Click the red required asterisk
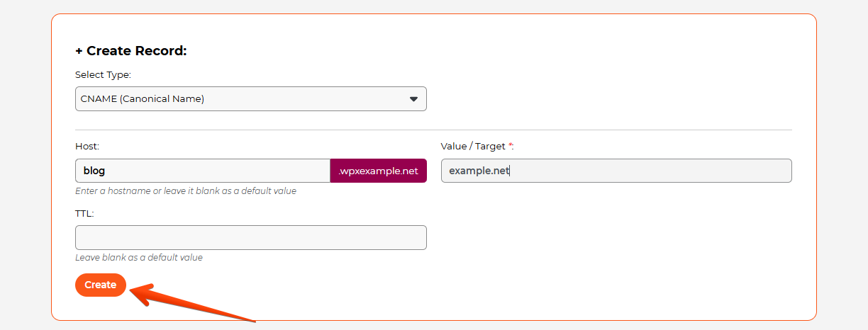The image size is (868, 330). point(510,146)
